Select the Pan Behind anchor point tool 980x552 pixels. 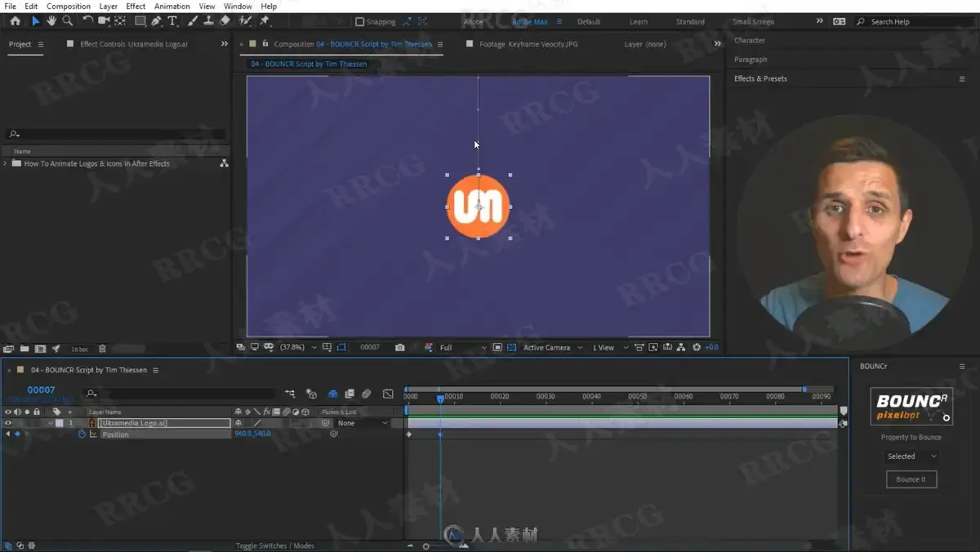(x=120, y=21)
